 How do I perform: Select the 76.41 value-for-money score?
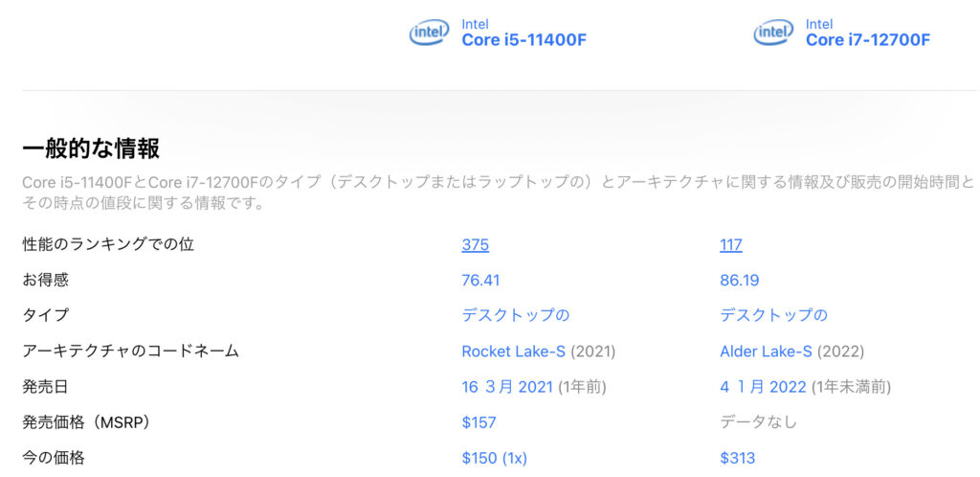(x=480, y=281)
